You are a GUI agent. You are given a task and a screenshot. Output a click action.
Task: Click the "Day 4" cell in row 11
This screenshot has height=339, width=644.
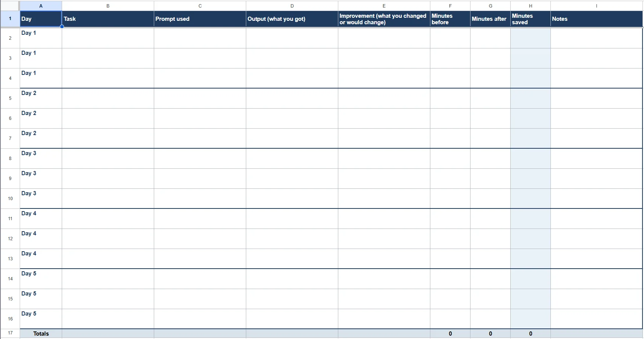(x=41, y=218)
